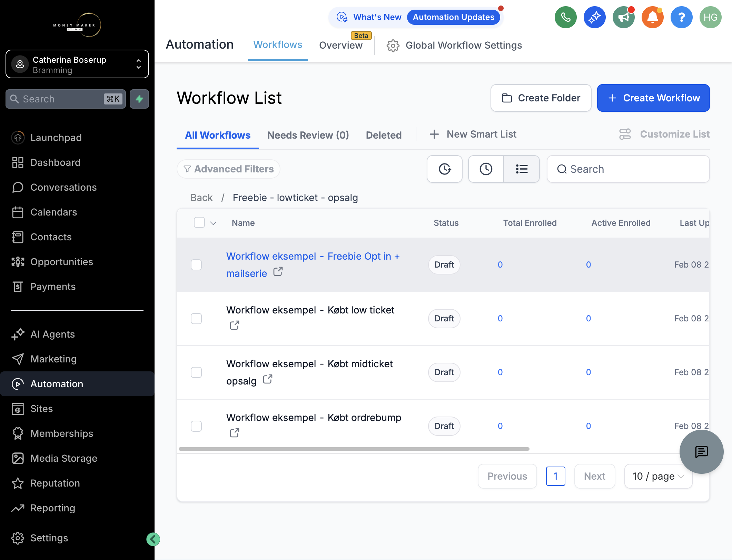Click the workflow list Search field
This screenshot has height=560, width=732.
coord(628,169)
